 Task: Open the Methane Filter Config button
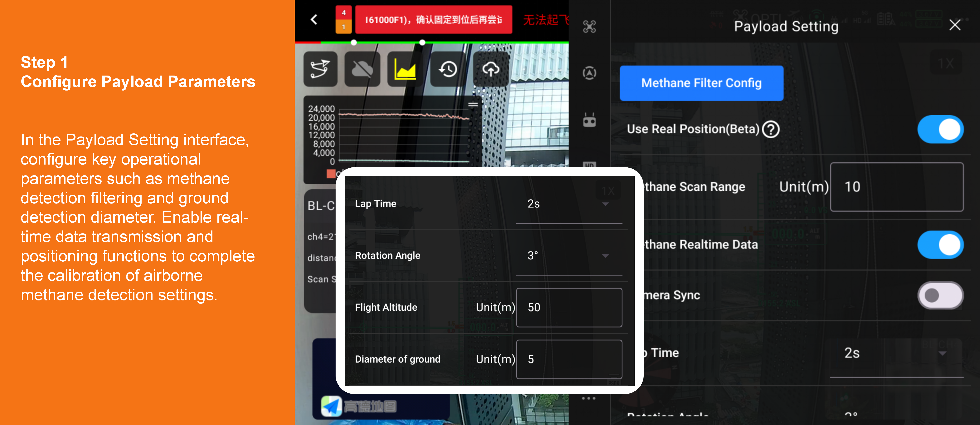(701, 83)
